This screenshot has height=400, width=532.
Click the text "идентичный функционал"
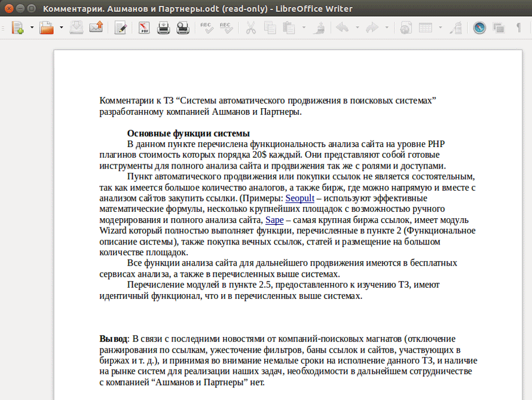(x=151, y=296)
